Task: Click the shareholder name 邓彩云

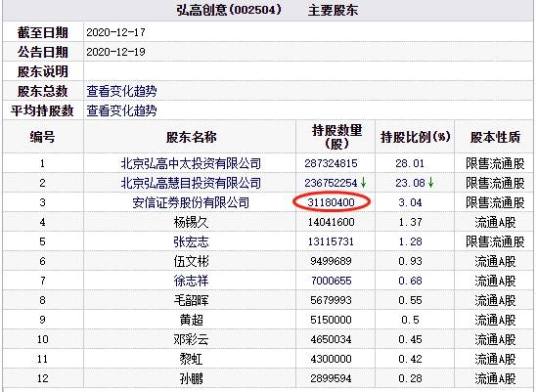Action: 191,339
